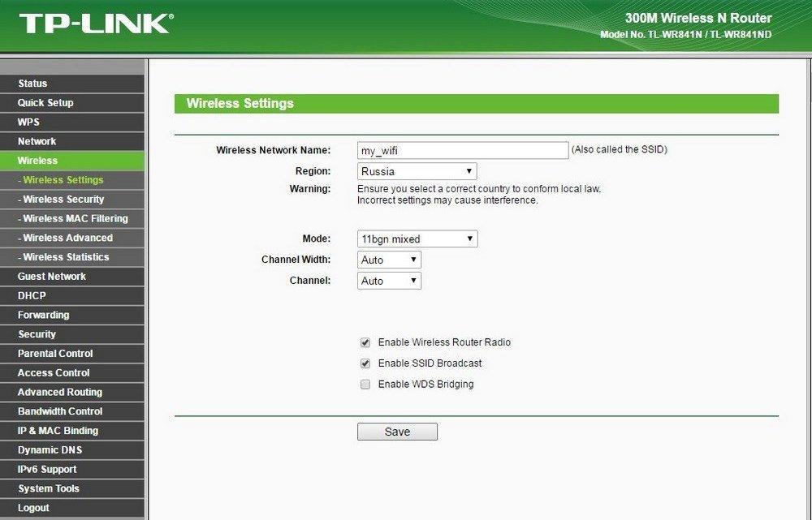Open Dynamic DNS in sidebar
This screenshot has width=812, height=520.
(x=72, y=450)
